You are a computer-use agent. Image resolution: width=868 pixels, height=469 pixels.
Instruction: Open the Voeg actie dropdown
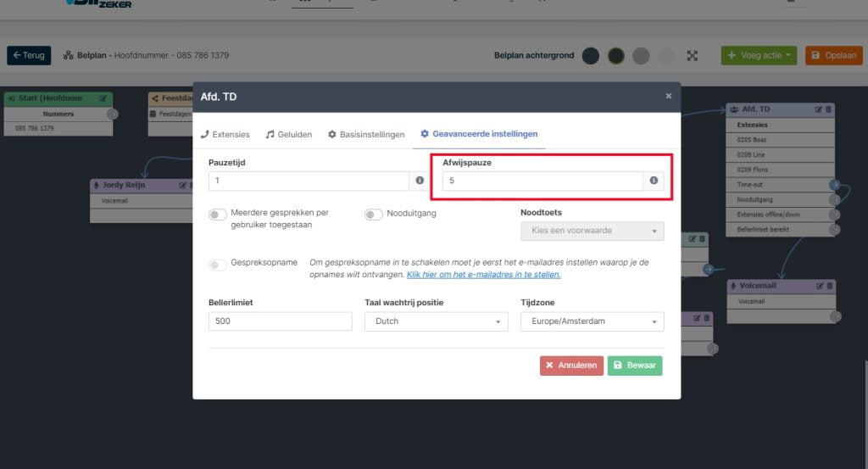click(759, 55)
